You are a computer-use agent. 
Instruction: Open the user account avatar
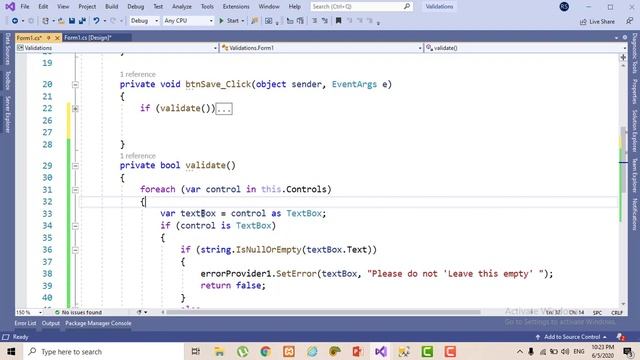point(564,7)
